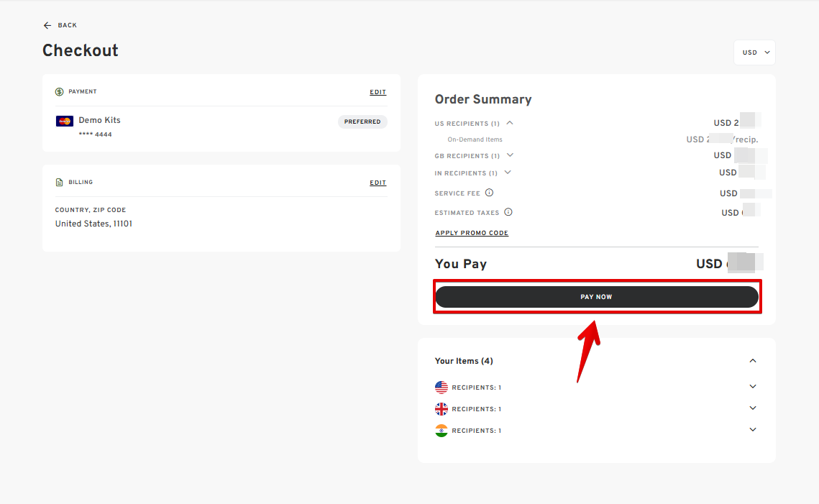Open Apply Promo Code link

(472, 233)
